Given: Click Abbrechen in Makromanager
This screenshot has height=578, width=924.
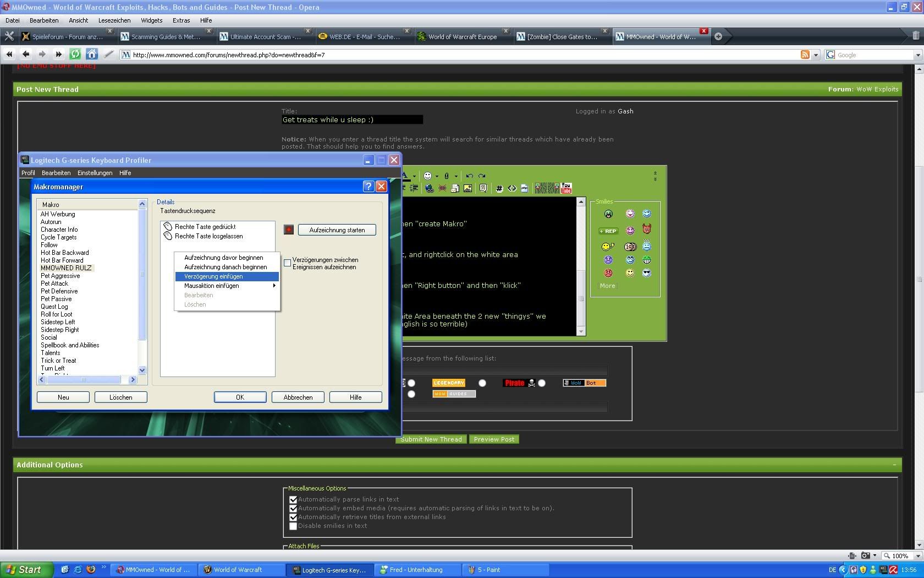Looking at the screenshot, I should [x=298, y=397].
